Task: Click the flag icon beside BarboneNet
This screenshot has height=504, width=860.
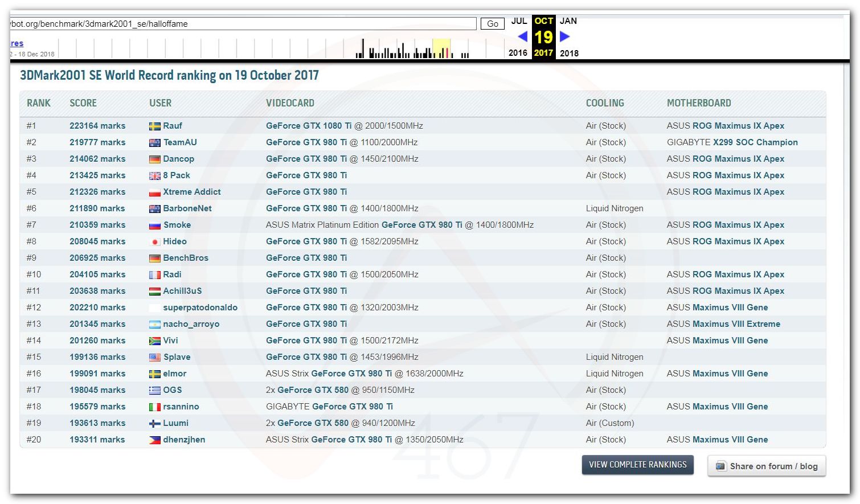Action: (154, 209)
